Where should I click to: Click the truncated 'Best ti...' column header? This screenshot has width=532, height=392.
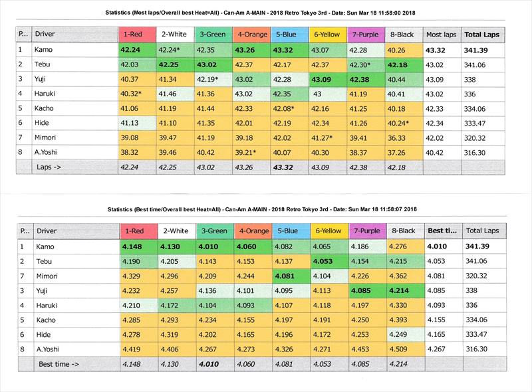[x=442, y=231]
